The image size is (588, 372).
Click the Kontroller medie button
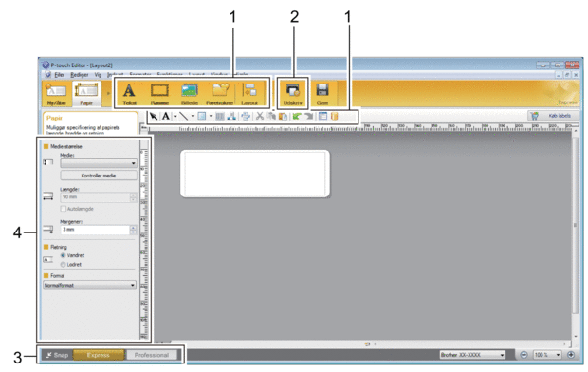click(99, 176)
